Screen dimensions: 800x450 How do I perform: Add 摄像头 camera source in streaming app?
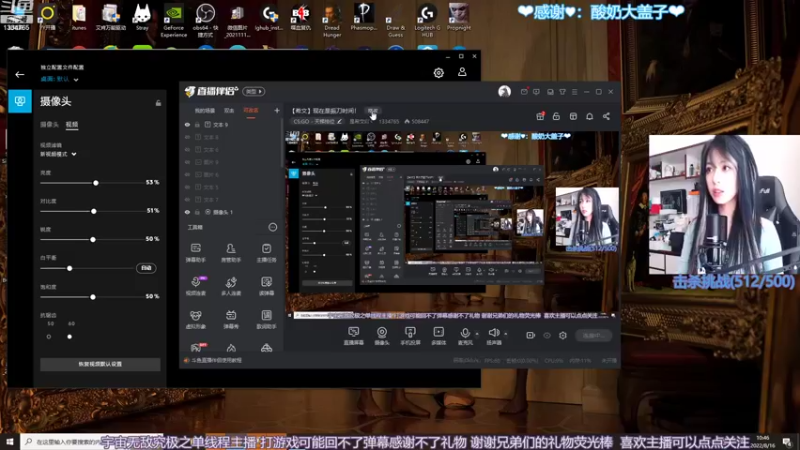coord(382,336)
